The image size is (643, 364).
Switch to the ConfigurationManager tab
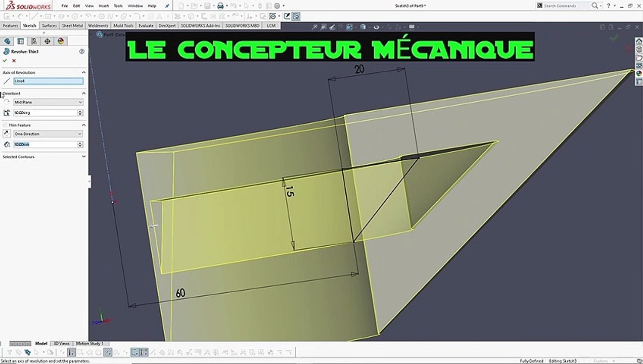pos(34,41)
